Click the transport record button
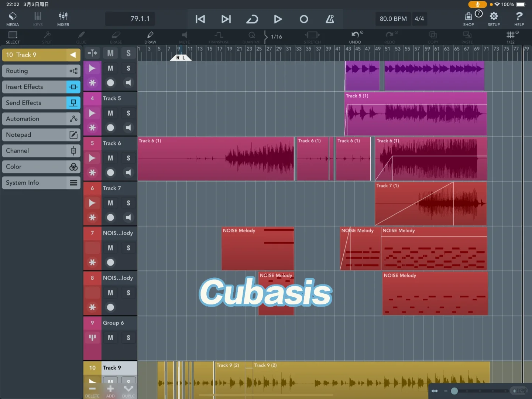This screenshot has height=399, width=532. [304, 19]
